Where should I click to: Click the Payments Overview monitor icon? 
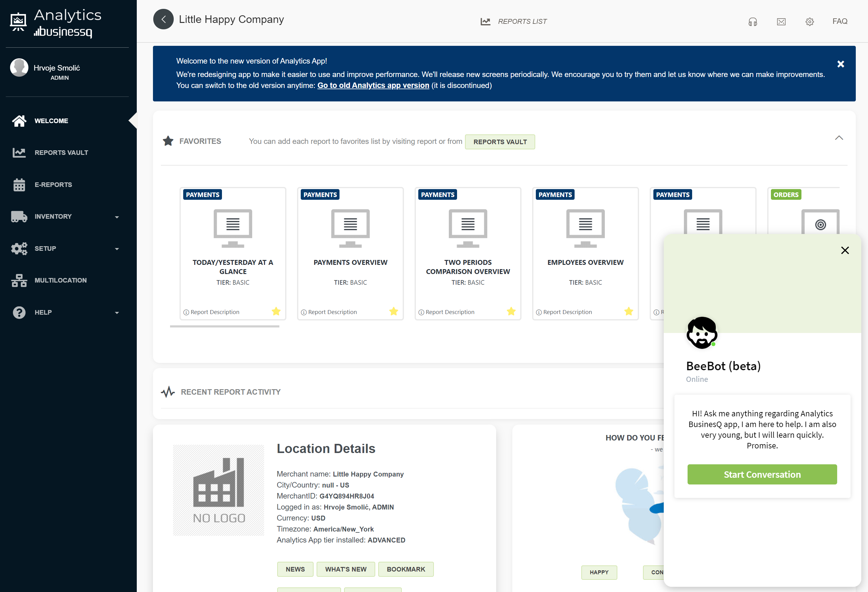pos(350,228)
